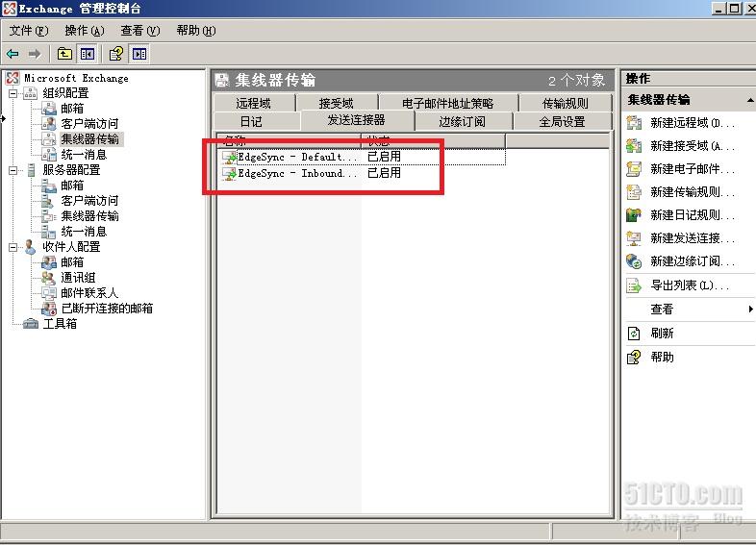Click the 刷新 refresh icon
Screen dimensions: 756x545
click(634, 333)
